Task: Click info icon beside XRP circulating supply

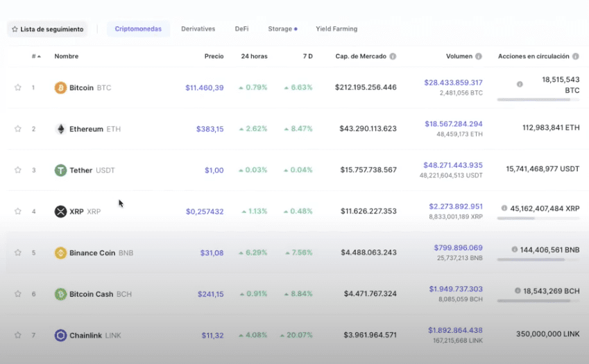Action: 504,208
